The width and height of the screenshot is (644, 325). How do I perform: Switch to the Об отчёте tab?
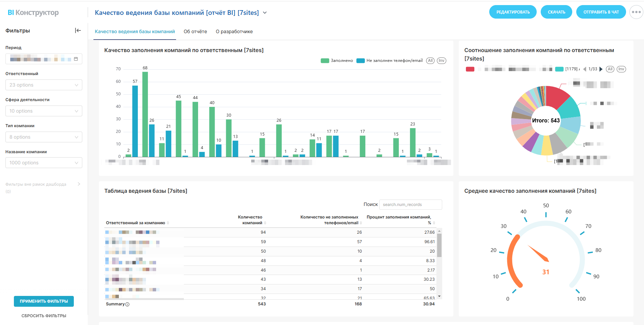click(x=195, y=31)
